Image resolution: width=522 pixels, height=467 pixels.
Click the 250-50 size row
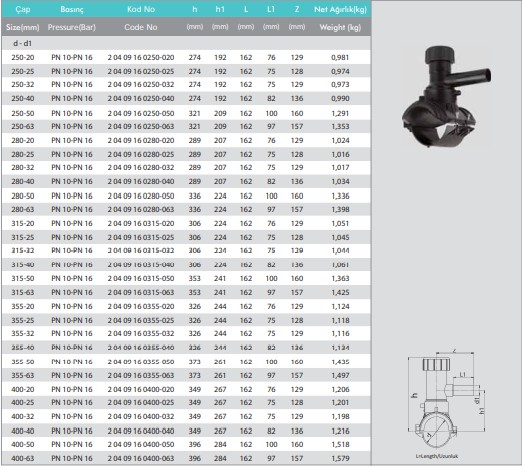(186, 113)
